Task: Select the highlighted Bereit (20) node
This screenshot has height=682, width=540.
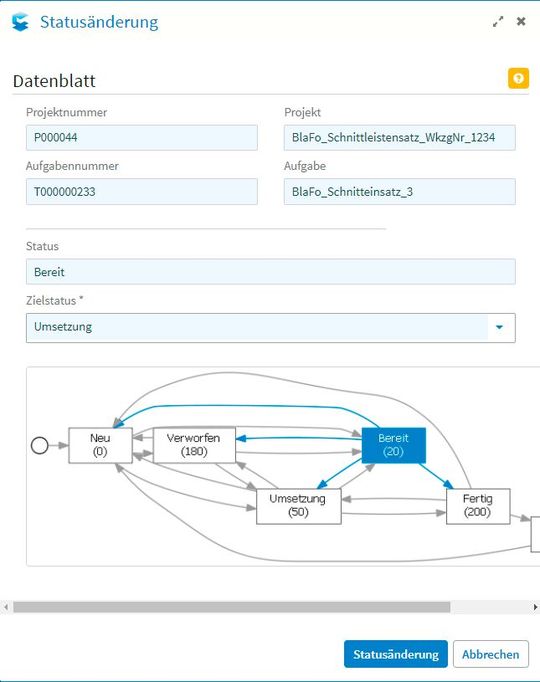Action: pyautogui.click(x=393, y=445)
